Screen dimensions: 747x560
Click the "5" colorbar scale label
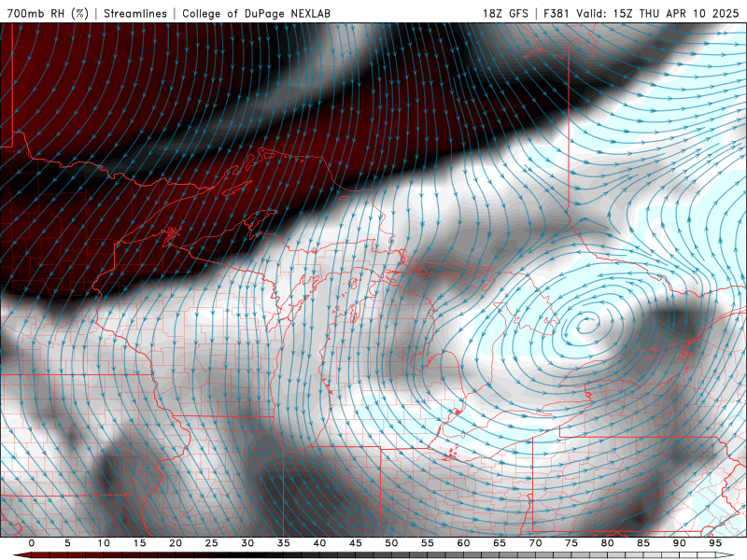pyautogui.click(x=67, y=543)
